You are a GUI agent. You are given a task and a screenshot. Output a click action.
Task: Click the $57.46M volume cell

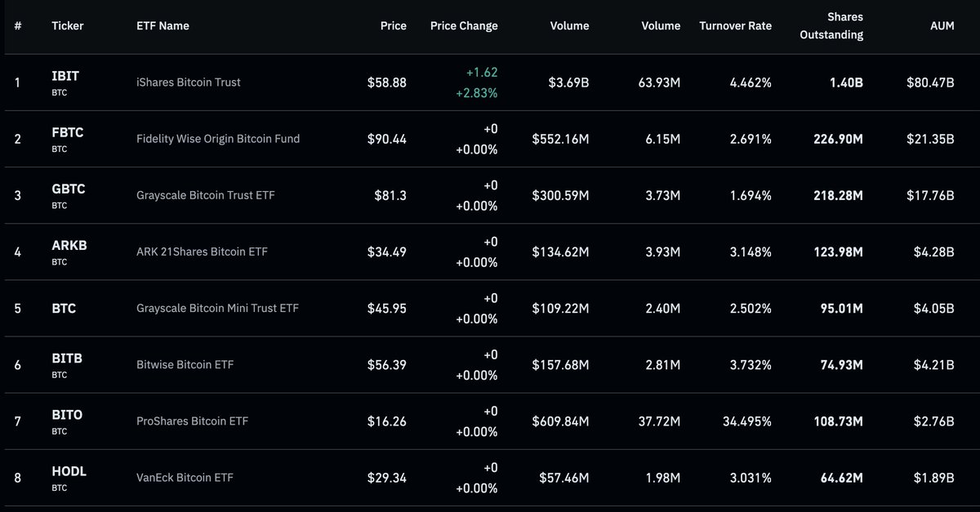click(564, 477)
